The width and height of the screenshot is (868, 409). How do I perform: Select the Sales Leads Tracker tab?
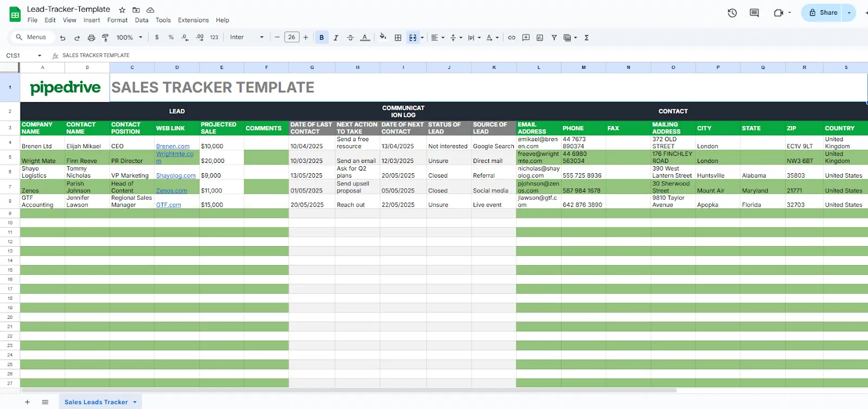click(96, 402)
